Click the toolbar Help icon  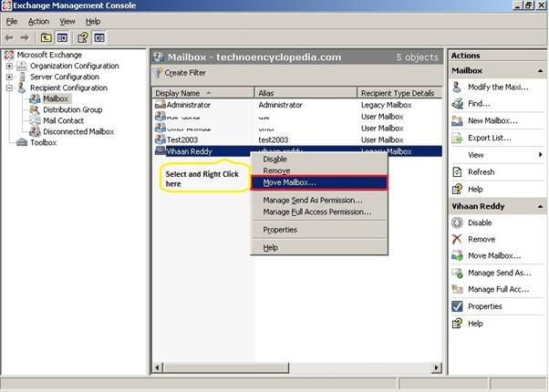(83, 37)
